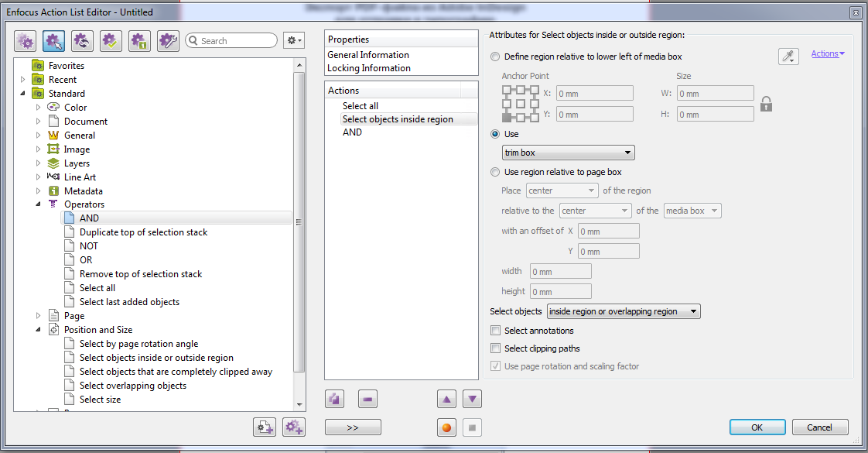The height and width of the screenshot is (453, 868).
Task: Move selected action down with triangle button
Action: pos(472,399)
